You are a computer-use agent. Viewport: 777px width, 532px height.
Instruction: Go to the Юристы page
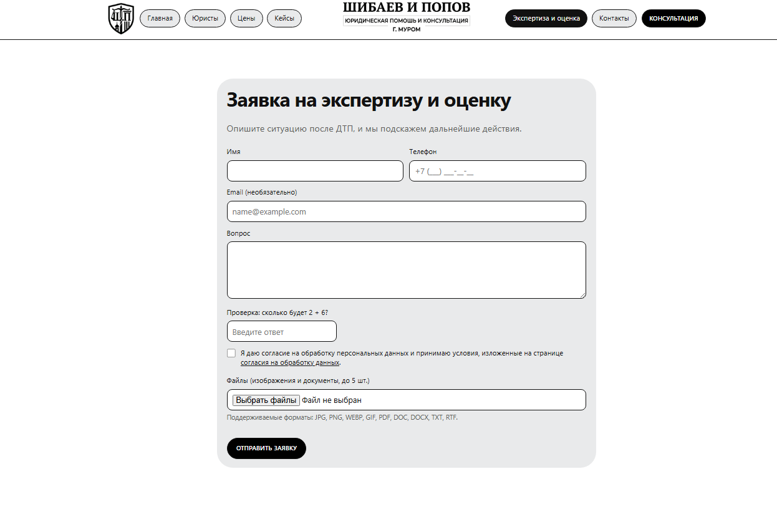point(205,19)
